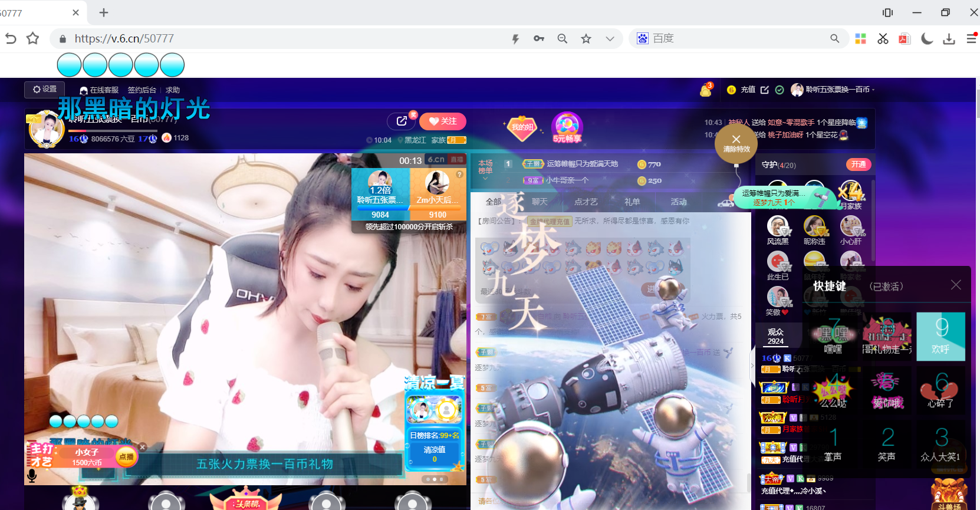
Task: Open the 设置 settings gear button
Action: (44, 89)
